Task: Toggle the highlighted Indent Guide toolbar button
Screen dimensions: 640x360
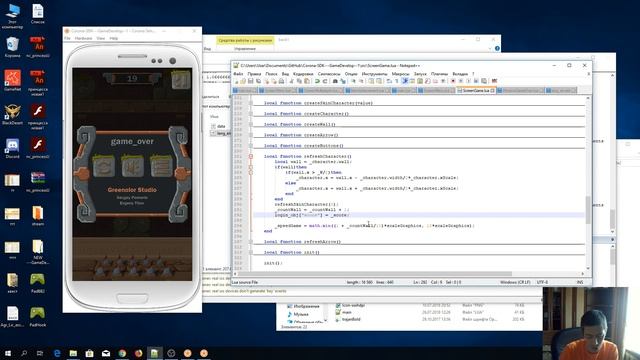Action: [404, 81]
